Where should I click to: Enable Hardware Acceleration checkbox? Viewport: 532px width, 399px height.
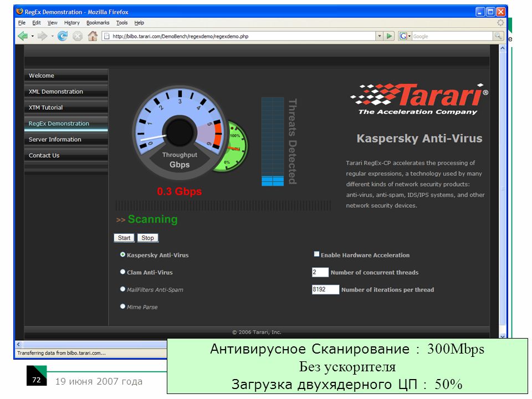[x=316, y=254]
